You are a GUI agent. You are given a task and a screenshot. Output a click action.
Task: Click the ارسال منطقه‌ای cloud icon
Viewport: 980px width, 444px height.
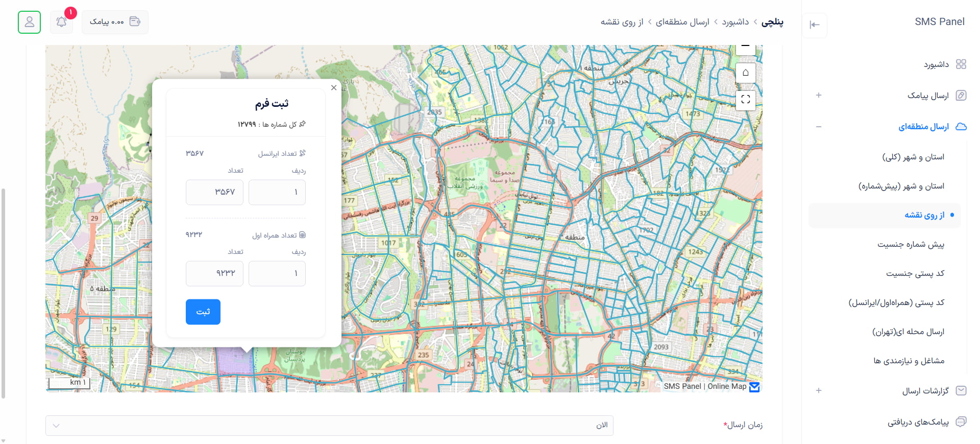point(961,127)
